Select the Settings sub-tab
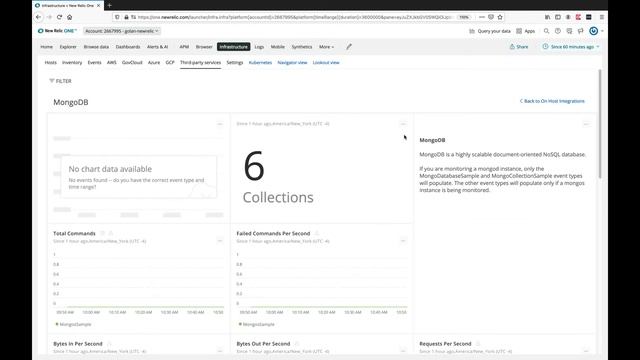Image resolution: width=640 pixels, height=360 pixels. tap(235, 62)
